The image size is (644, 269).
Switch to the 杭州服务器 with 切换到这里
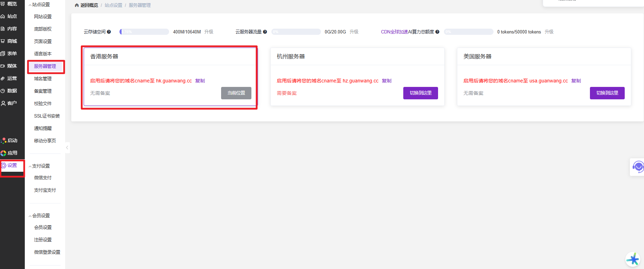(x=420, y=93)
